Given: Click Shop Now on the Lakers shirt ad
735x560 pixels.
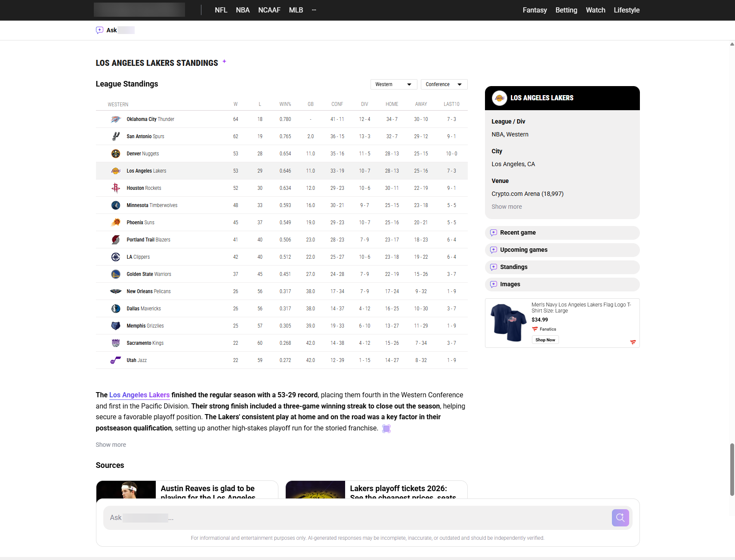Looking at the screenshot, I should pos(545,340).
